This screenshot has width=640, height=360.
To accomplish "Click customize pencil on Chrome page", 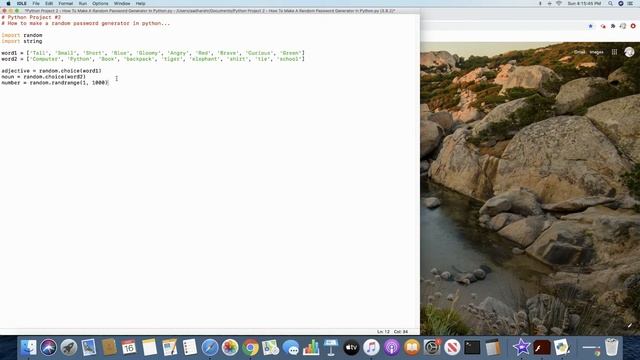I will point(630,325).
